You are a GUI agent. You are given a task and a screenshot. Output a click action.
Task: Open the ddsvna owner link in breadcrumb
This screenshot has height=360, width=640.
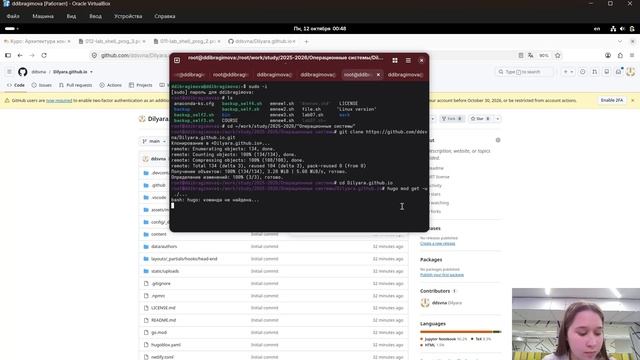click(x=39, y=72)
